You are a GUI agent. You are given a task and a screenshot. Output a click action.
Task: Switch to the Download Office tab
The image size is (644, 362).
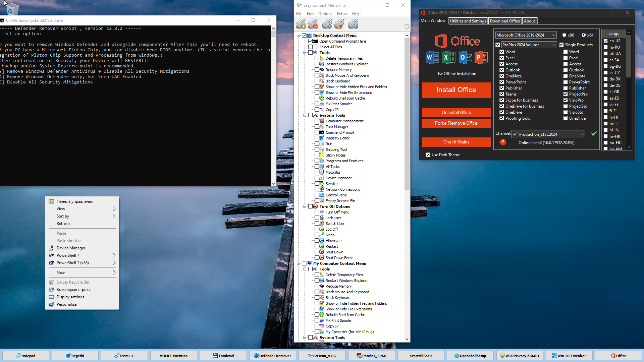pos(505,21)
